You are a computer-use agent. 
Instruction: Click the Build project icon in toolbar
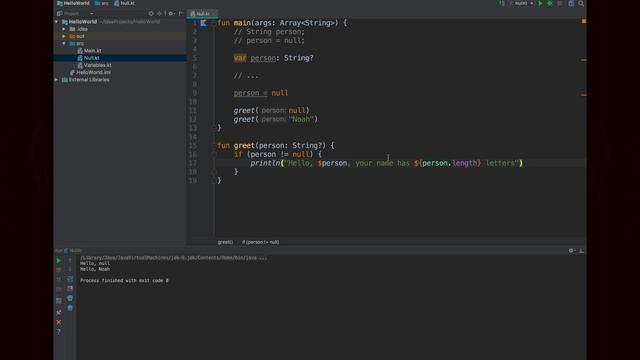point(502,3)
